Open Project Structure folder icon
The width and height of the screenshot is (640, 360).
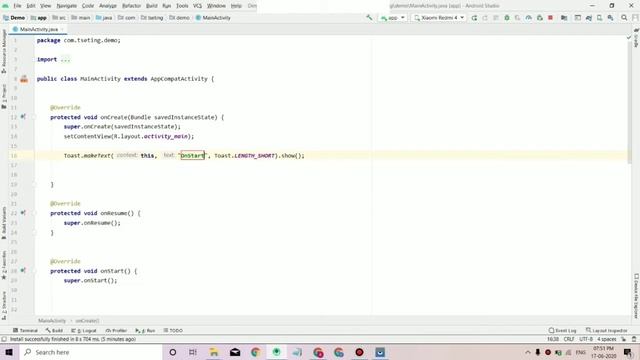click(564, 18)
